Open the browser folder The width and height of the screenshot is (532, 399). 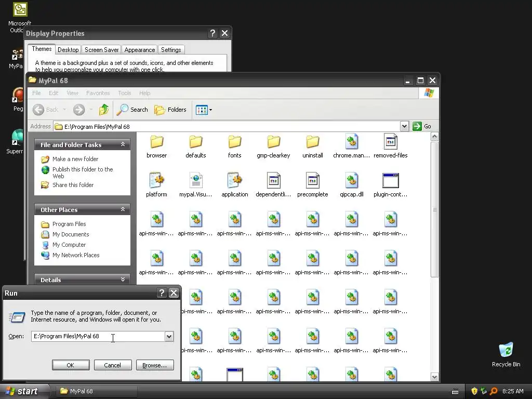(156, 146)
